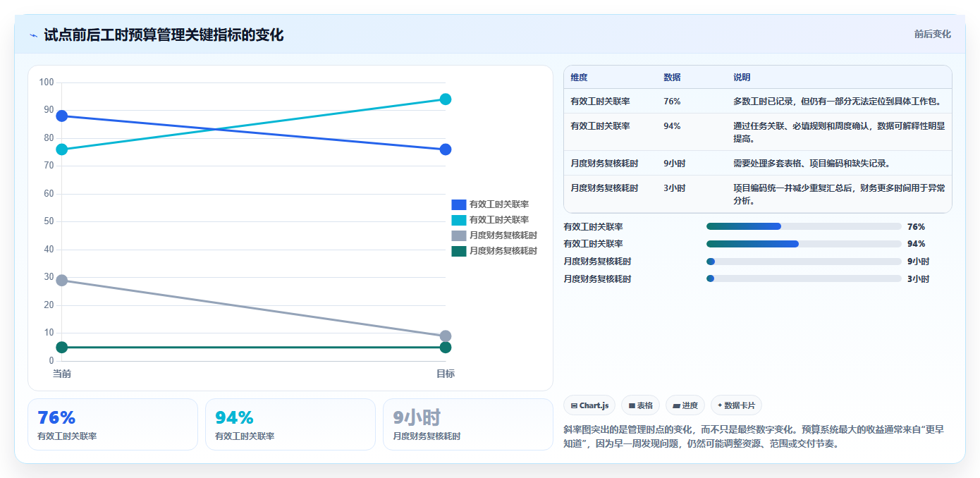980x478 pixels.
Task: Click the 当前 x-axis label
Action: pyautogui.click(x=62, y=374)
